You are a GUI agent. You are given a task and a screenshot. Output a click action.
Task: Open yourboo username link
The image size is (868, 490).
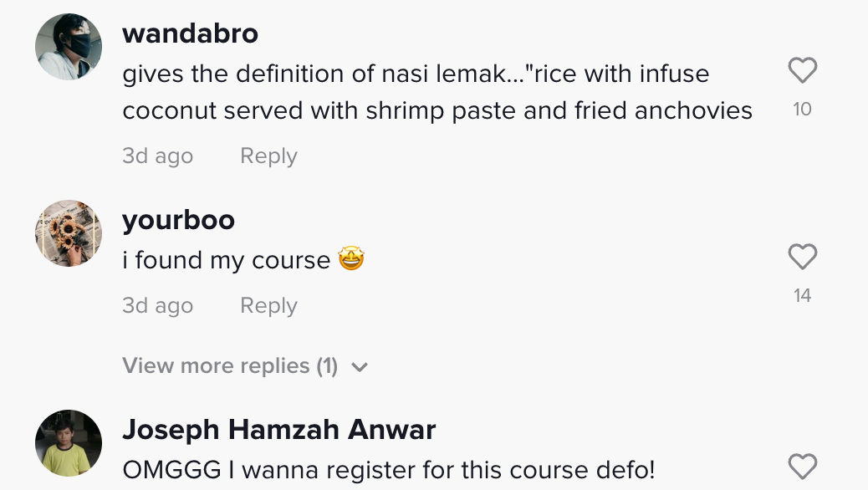178,220
